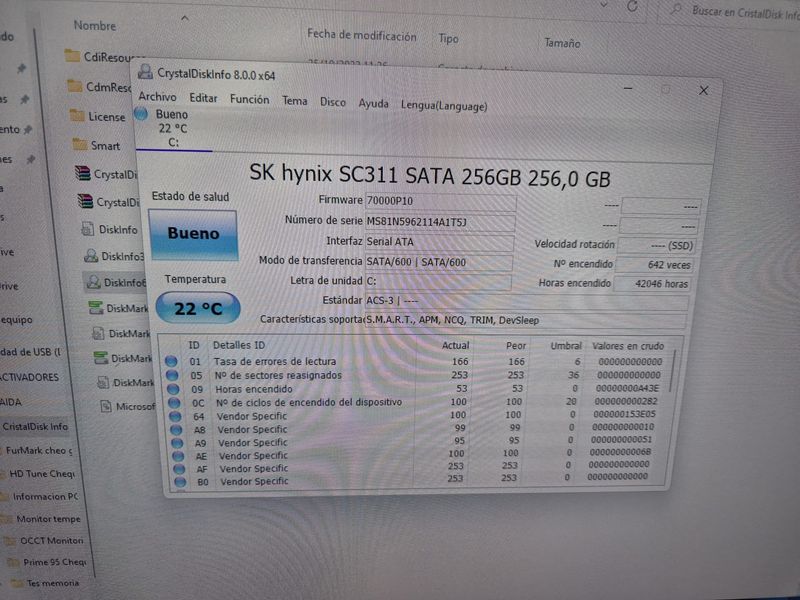This screenshot has height=600, width=800.
Task: Select the DiskInfo text file icon
Action: pos(88,229)
